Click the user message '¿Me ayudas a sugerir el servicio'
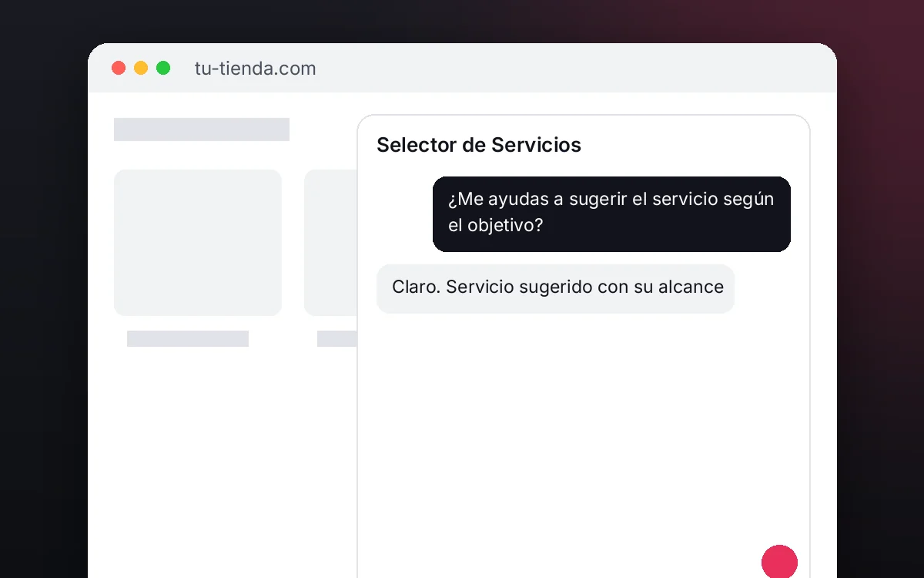Image resolution: width=924 pixels, height=578 pixels. [x=611, y=214]
